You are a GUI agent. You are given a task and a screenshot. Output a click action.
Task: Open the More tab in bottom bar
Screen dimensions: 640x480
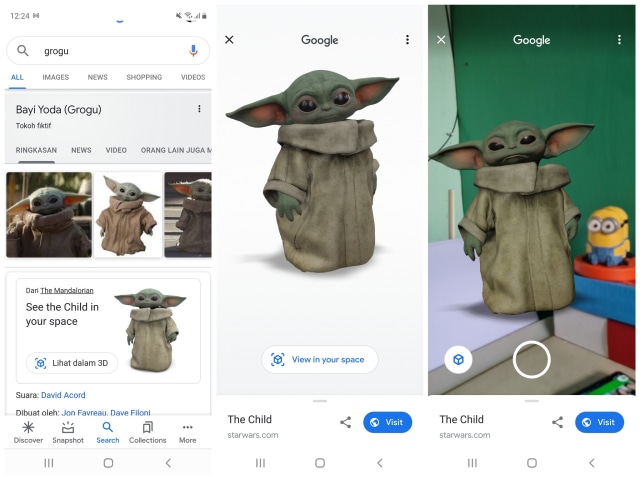(188, 433)
